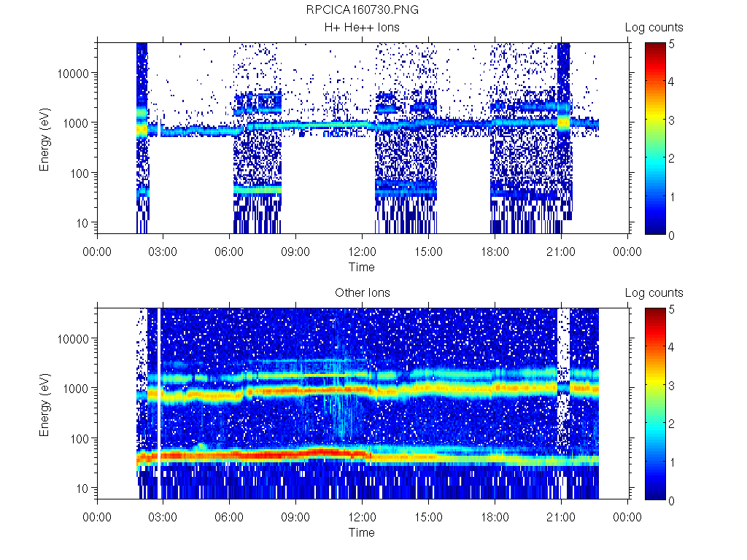747x560 pixels.
Task: Click the 1000 energy tick of H+ He++ plot
Action: [x=76, y=123]
